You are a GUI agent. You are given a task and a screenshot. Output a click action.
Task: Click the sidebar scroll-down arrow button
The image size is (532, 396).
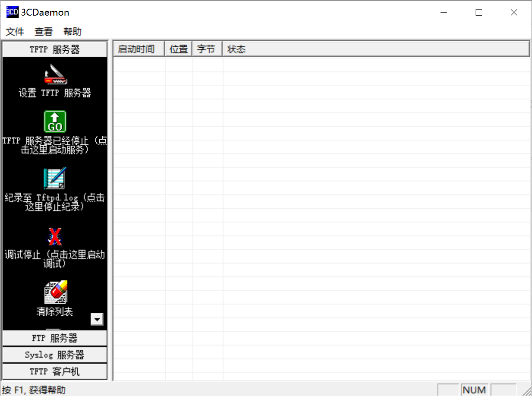[x=97, y=319]
